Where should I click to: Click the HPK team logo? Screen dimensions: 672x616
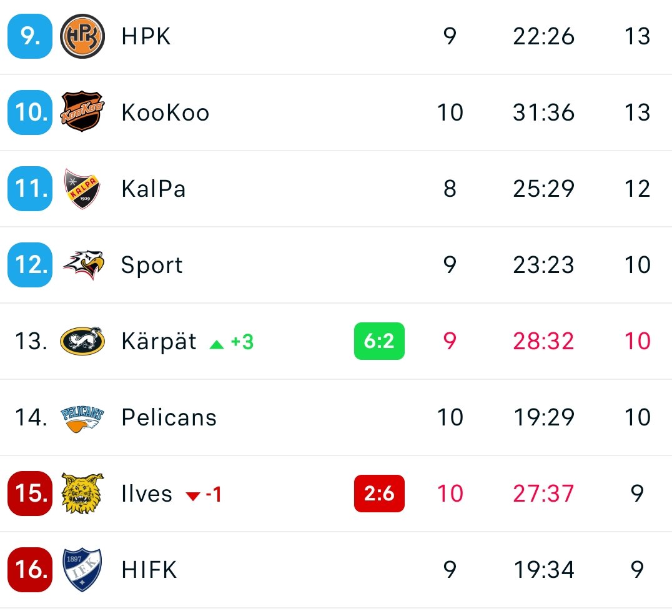click(82, 36)
